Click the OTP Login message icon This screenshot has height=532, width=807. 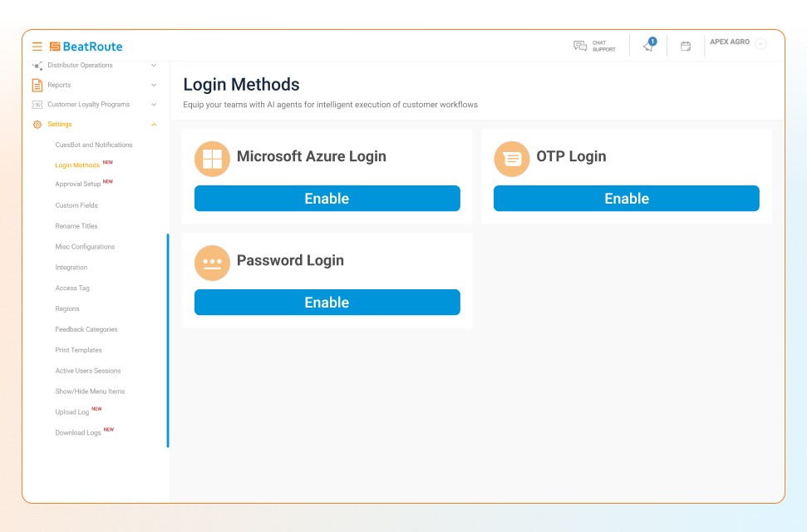[512, 159]
